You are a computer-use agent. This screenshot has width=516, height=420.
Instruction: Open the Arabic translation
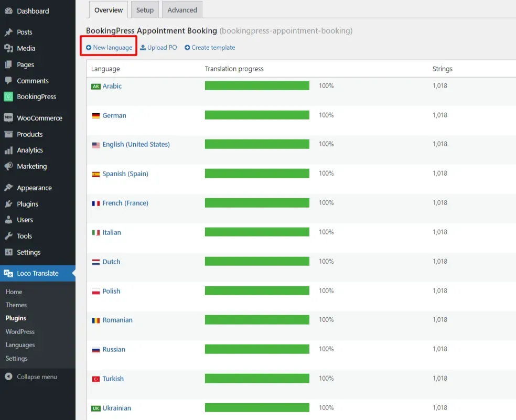point(112,86)
